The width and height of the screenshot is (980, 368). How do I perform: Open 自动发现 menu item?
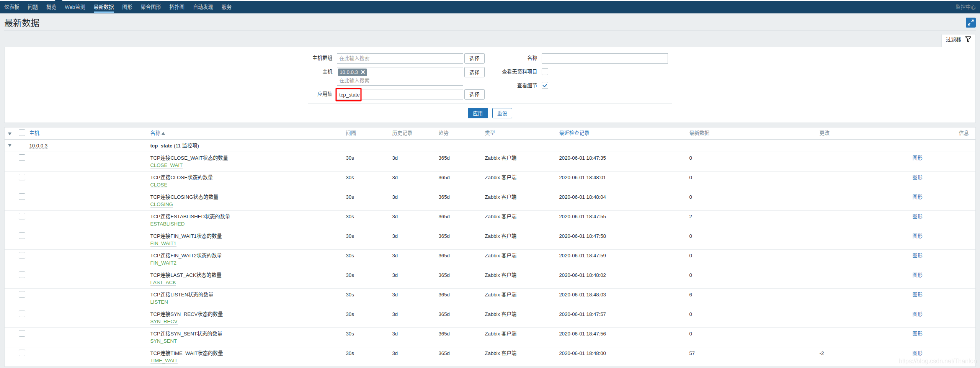point(203,7)
